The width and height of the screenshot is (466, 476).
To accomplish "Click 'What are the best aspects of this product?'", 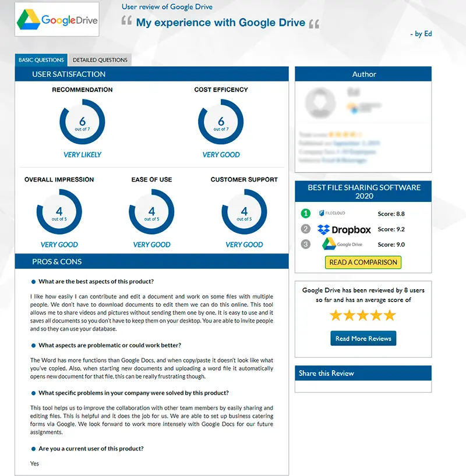I will (96, 282).
